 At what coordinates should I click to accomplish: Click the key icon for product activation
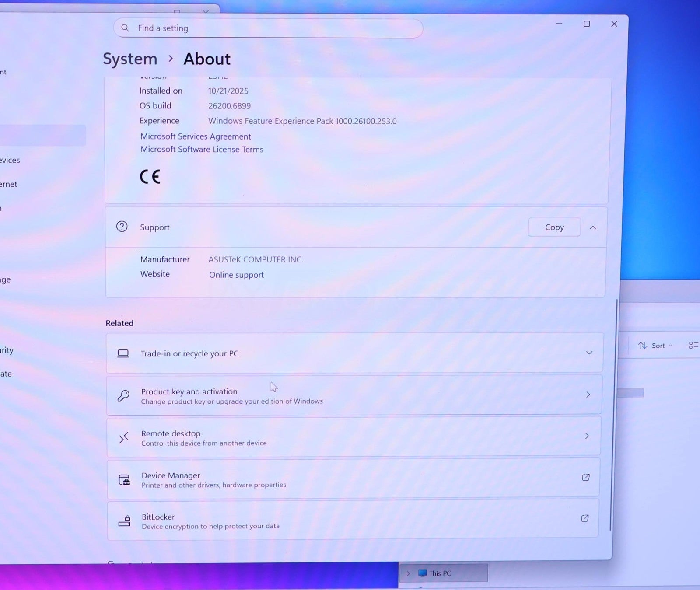(x=123, y=396)
